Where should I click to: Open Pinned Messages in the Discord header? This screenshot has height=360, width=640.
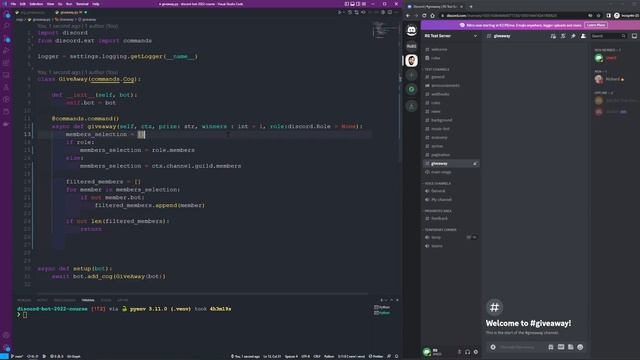pos(573,36)
